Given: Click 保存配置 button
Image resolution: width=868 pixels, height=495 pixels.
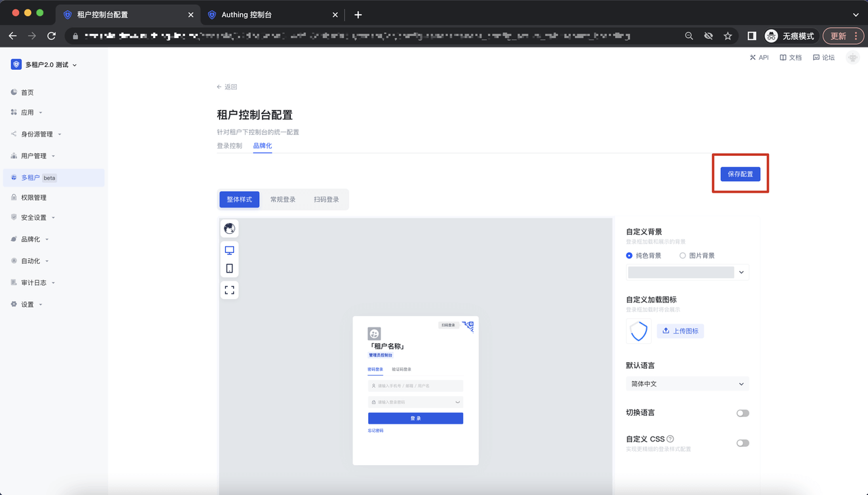Looking at the screenshot, I should coord(740,174).
